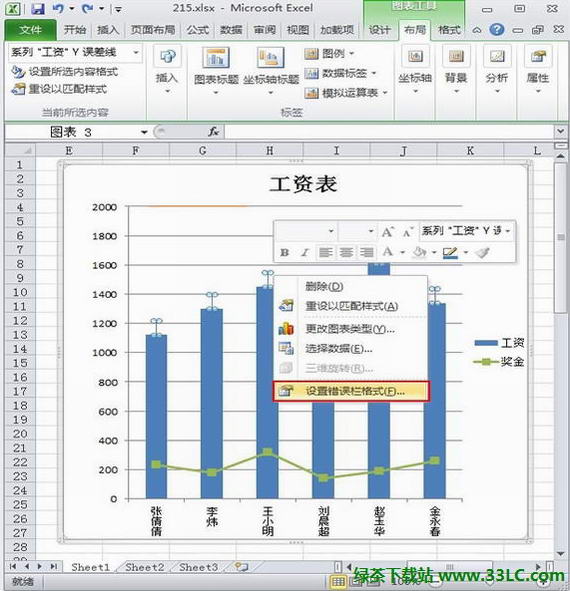This screenshot has height=591, width=570.
Task: Open the 数据标签 data labels dropdown
Action: pos(340,73)
